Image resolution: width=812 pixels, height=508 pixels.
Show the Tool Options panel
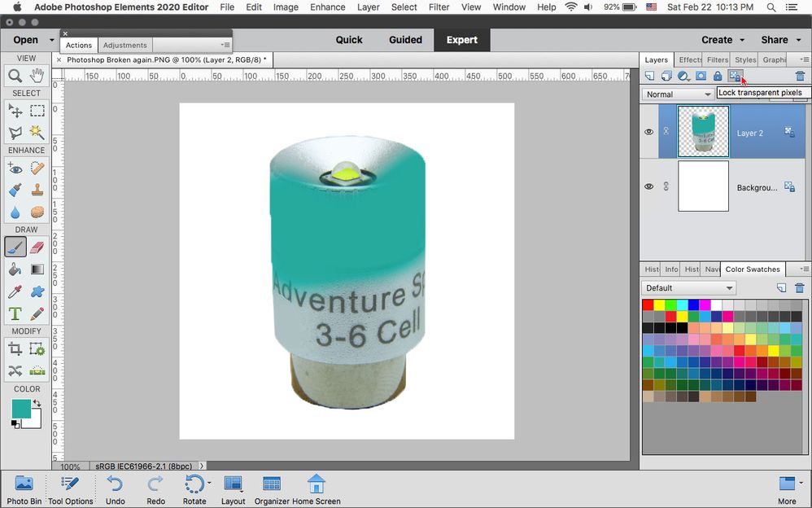pos(71,490)
